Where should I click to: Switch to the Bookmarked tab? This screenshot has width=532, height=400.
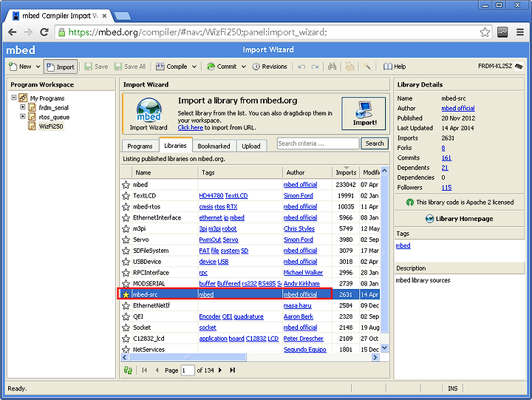coord(214,146)
